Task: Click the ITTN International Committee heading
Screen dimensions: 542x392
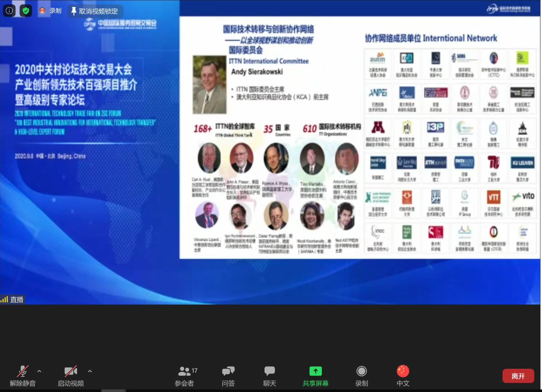Action: tap(268, 61)
